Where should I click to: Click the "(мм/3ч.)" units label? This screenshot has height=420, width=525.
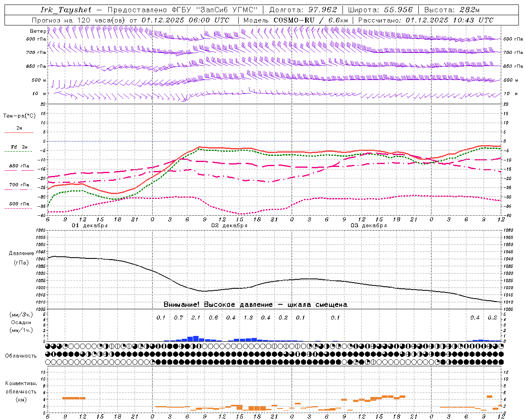pyautogui.click(x=21, y=315)
